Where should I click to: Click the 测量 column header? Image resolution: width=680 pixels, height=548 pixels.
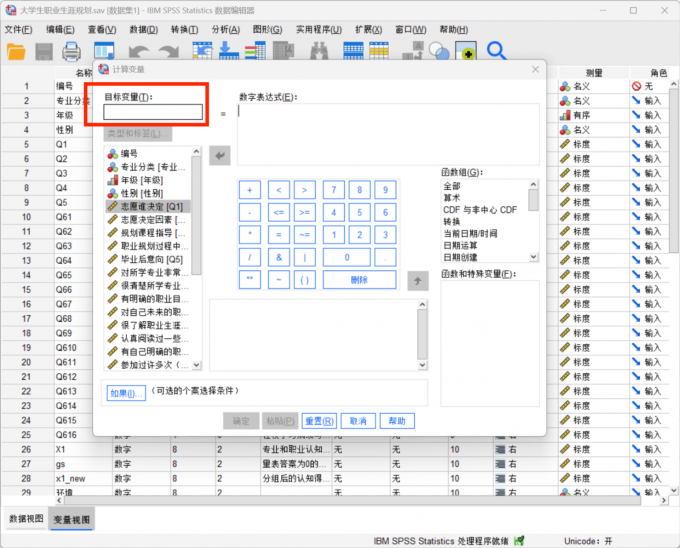[594, 73]
